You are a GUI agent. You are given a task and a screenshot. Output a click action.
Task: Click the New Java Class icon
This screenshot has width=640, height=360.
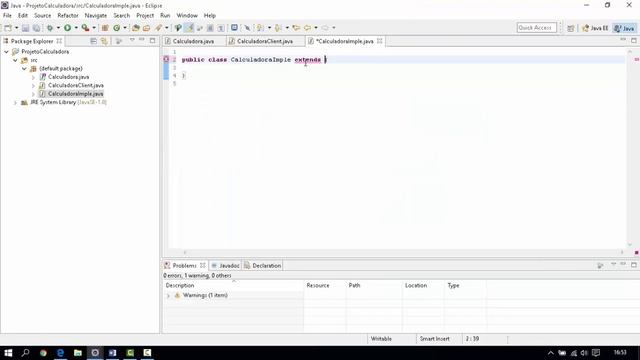[117, 28]
